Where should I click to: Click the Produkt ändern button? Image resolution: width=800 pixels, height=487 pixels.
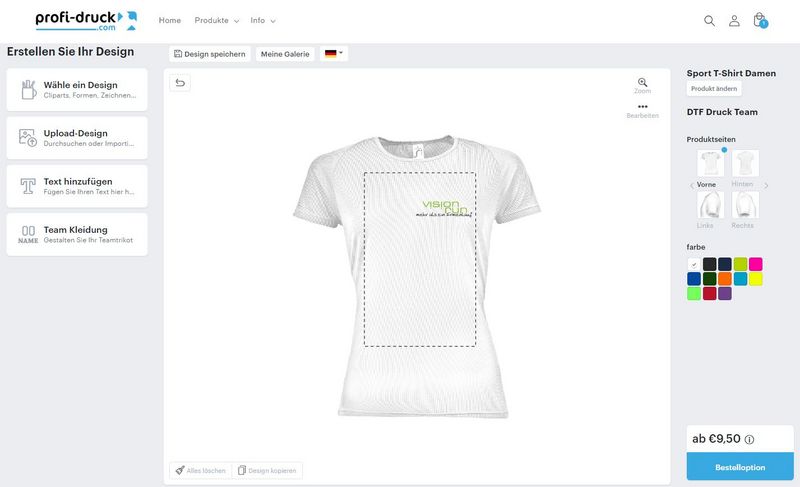[x=714, y=88]
